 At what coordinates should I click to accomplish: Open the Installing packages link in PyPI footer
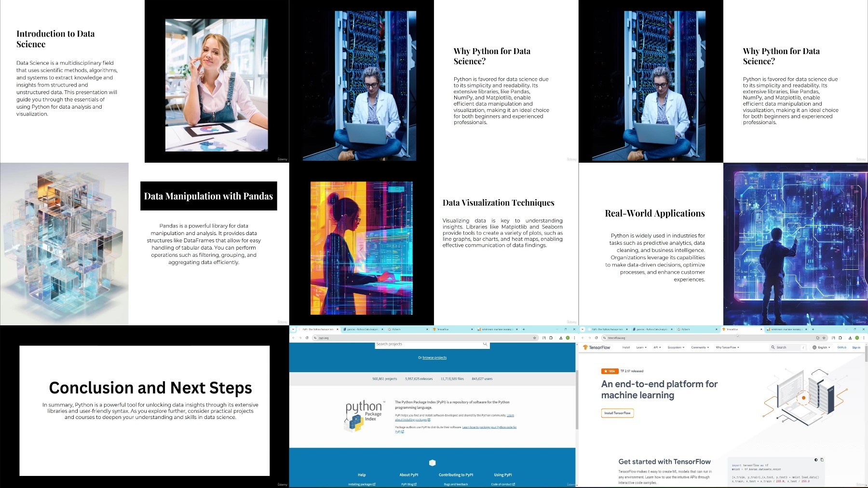point(362,484)
